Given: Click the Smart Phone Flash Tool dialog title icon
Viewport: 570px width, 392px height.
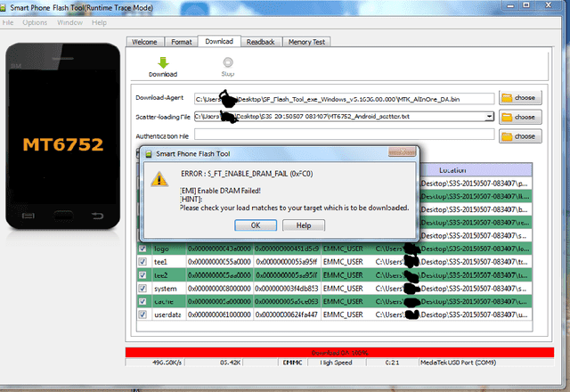Looking at the screenshot, I should point(149,154).
